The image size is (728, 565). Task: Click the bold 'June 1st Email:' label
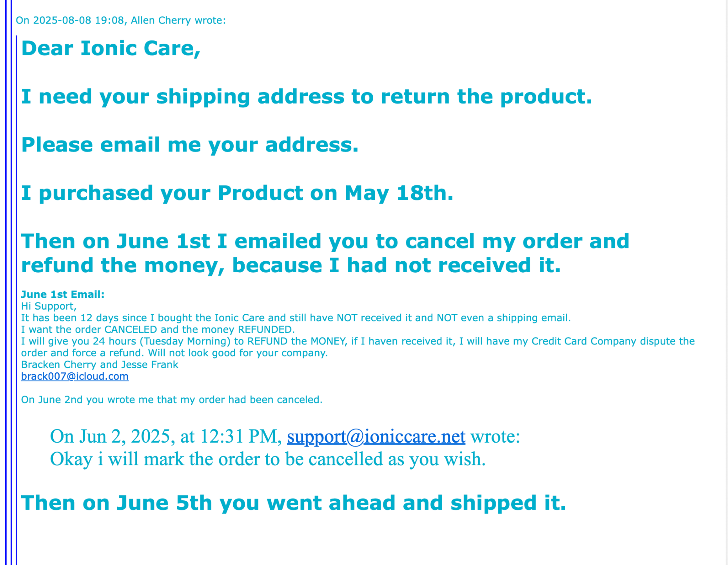[x=63, y=294]
